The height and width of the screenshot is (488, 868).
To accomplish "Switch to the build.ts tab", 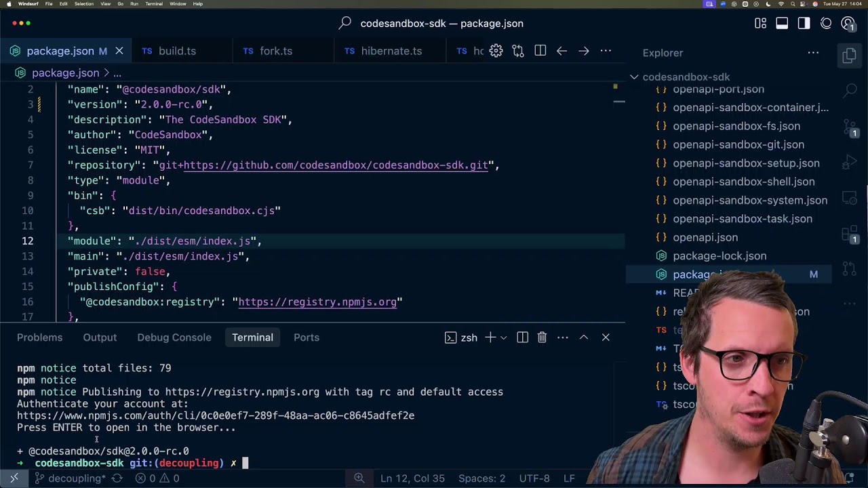I will (177, 51).
